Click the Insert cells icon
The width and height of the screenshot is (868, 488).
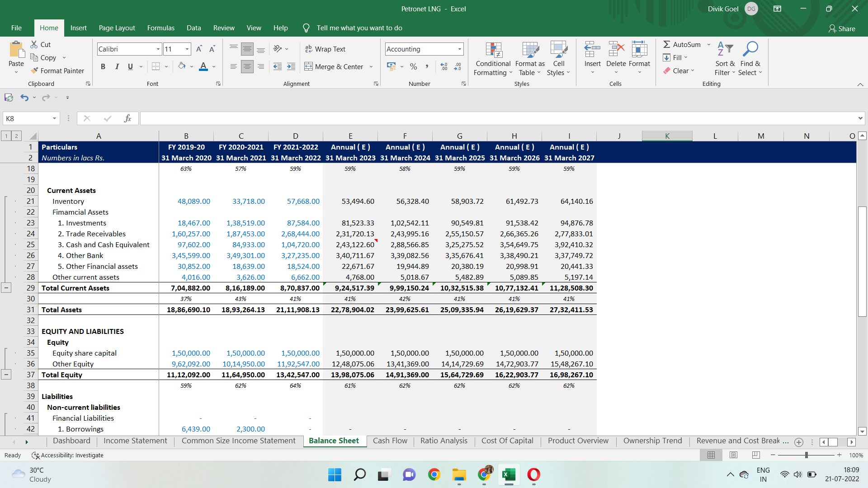click(x=592, y=49)
